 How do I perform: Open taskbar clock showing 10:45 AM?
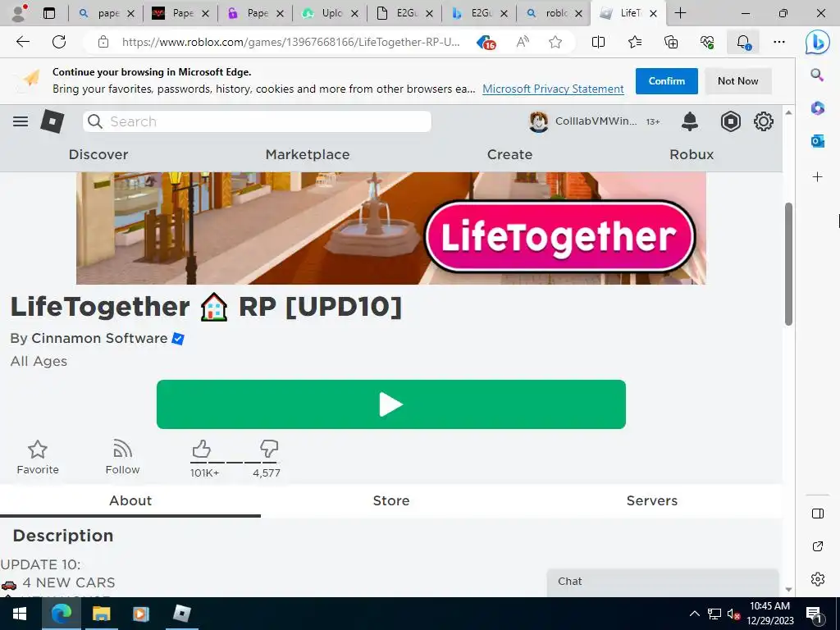[x=769, y=614]
